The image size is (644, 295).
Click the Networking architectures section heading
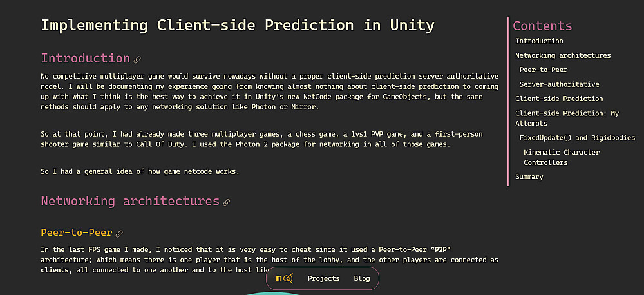tap(130, 201)
